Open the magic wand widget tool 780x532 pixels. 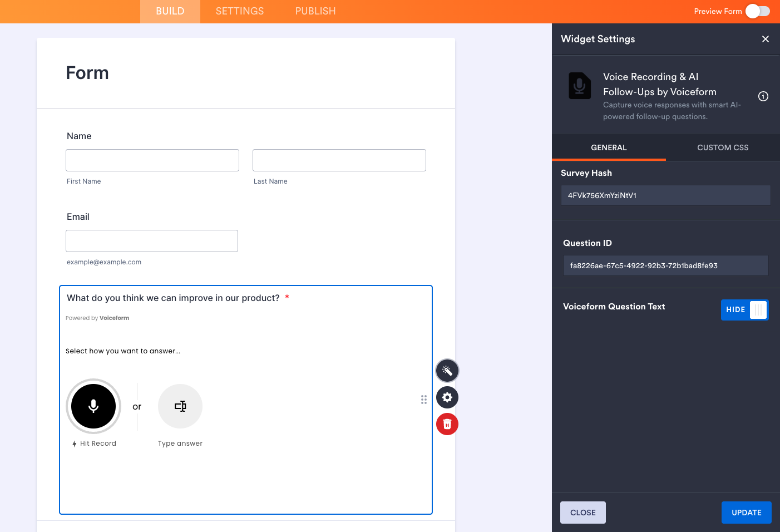447,371
